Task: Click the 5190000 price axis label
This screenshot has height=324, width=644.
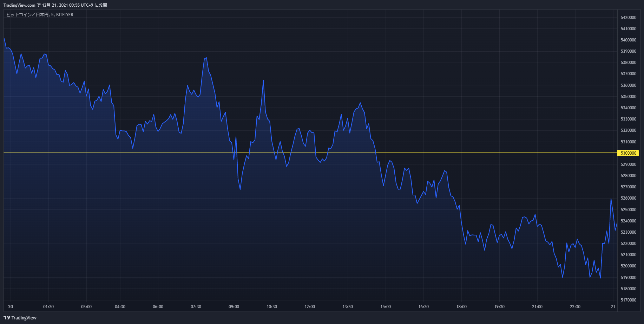Action: 629,278
